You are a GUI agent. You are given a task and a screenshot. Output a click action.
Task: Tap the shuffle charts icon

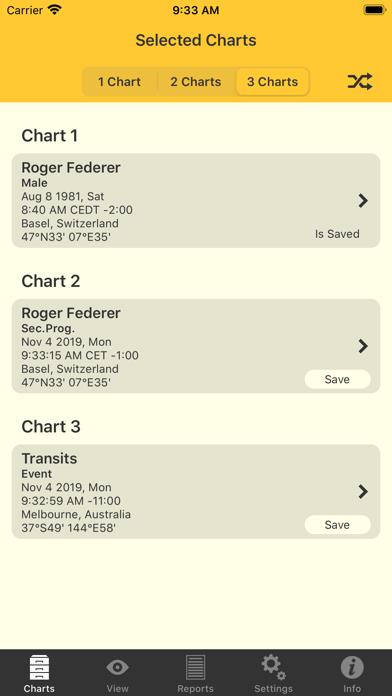pos(360,82)
